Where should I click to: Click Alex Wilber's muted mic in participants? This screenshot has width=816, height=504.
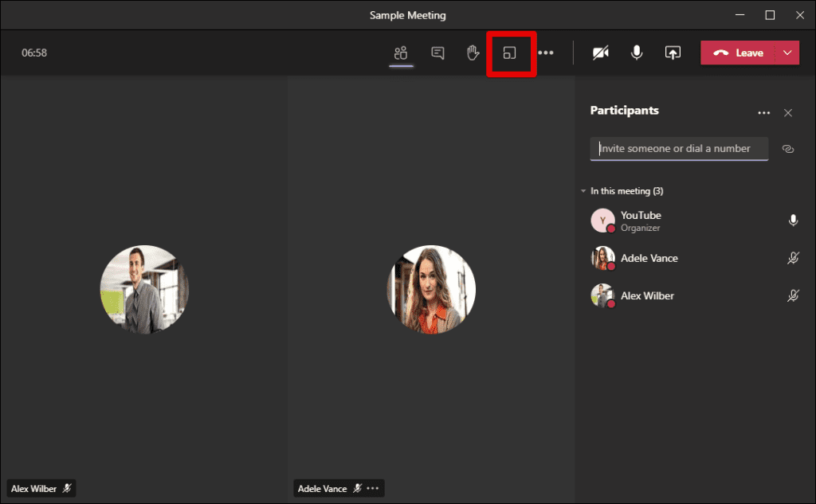tap(793, 296)
